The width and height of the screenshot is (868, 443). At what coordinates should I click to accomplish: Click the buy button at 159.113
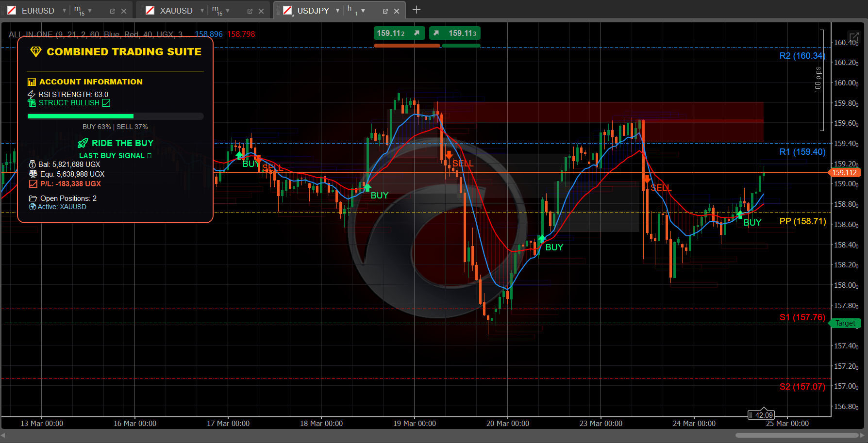pos(455,33)
